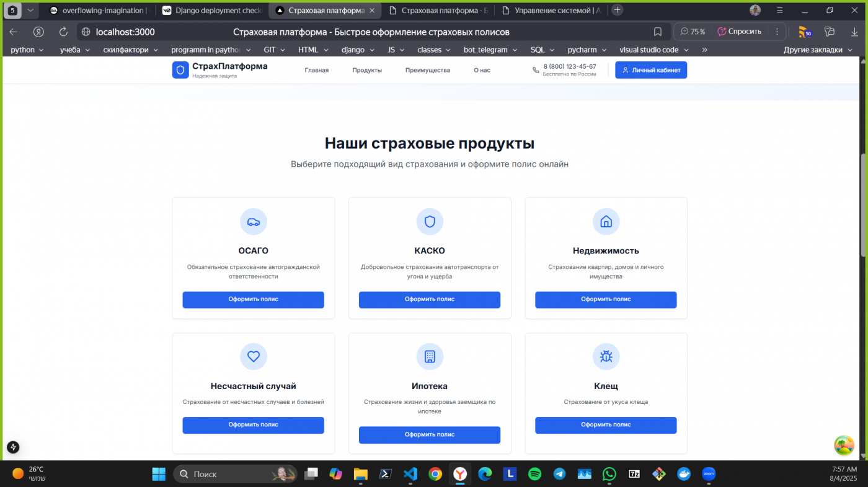Open a new browser tab with plus
This screenshot has height=487, width=868.
[x=617, y=10]
